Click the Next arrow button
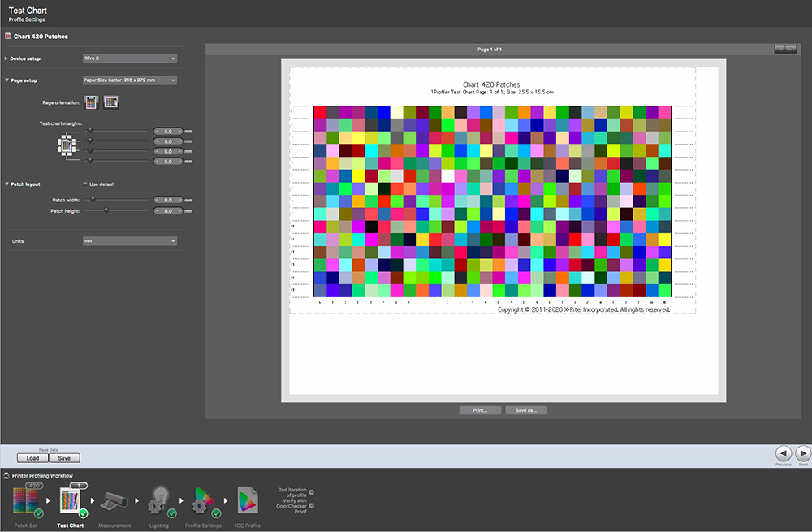812x532 pixels. (x=803, y=454)
